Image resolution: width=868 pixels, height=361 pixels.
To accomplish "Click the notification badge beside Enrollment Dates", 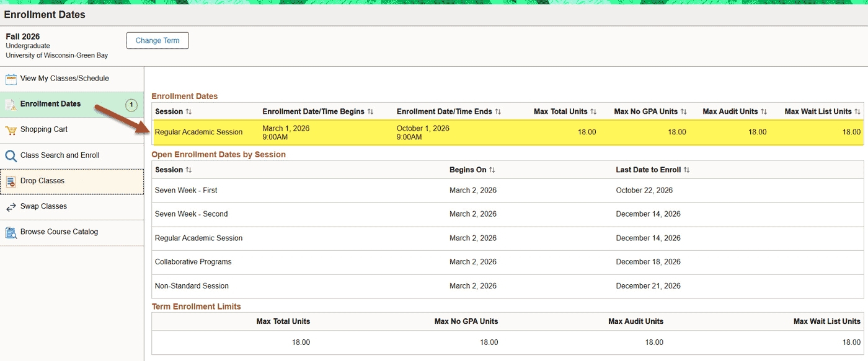I will 131,104.
